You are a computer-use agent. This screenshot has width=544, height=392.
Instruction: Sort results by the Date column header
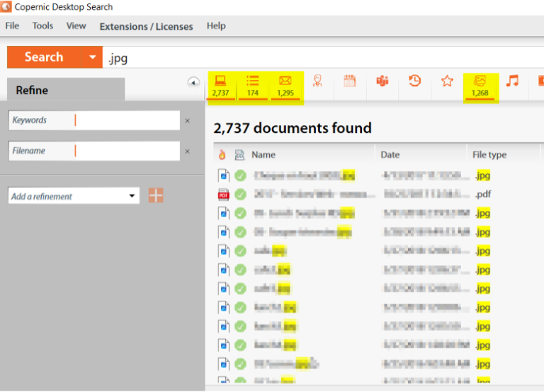pos(390,154)
